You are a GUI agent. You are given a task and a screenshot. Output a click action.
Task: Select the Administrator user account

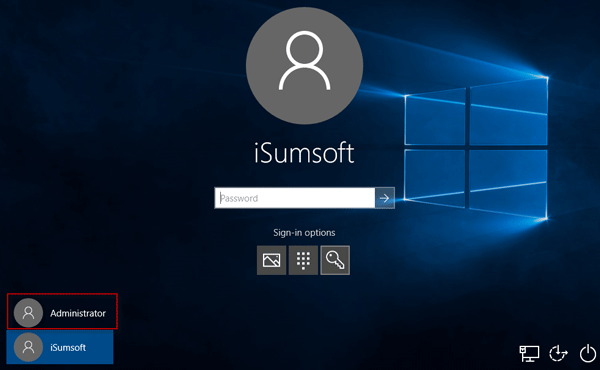[x=62, y=311]
